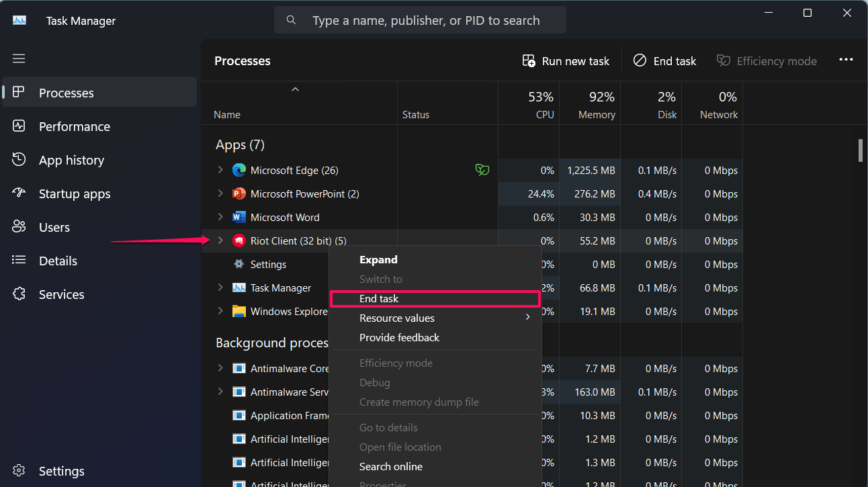Viewport: 868px width, 487px height.
Task: Click Antimalware memory value 163.0 MB
Action: coord(595,392)
